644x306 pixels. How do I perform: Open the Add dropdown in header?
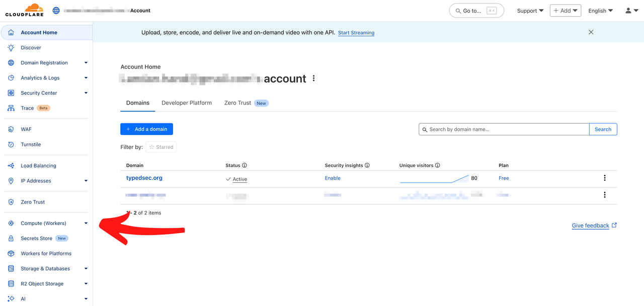(x=566, y=11)
